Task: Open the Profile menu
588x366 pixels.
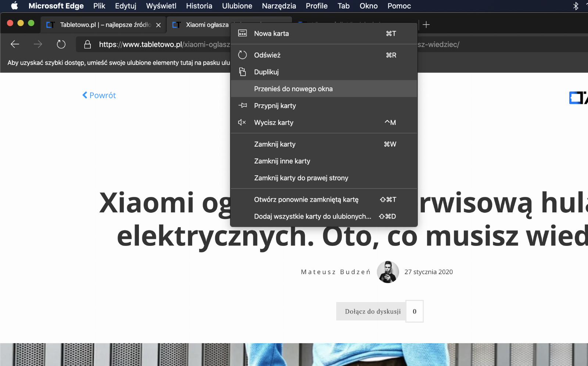Action: (x=317, y=6)
